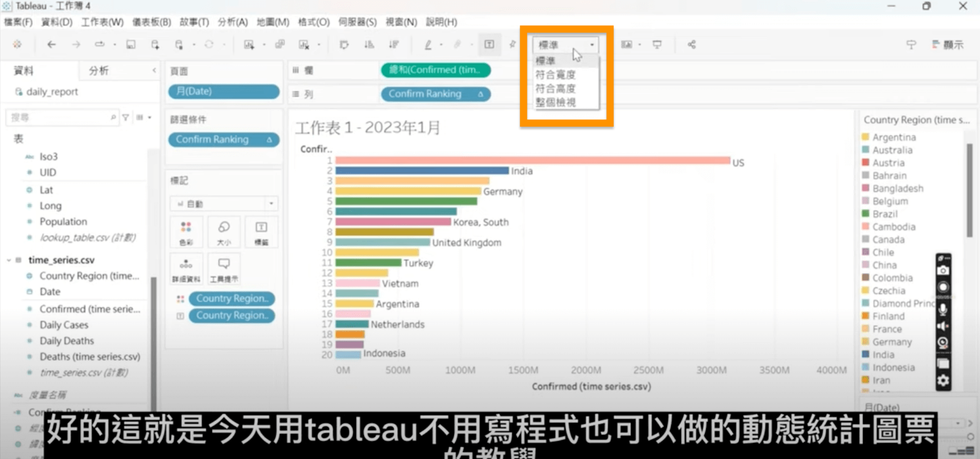The height and width of the screenshot is (459, 980).
Task: Open the 工具提示 tooltip marks card
Action: pyautogui.click(x=224, y=269)
